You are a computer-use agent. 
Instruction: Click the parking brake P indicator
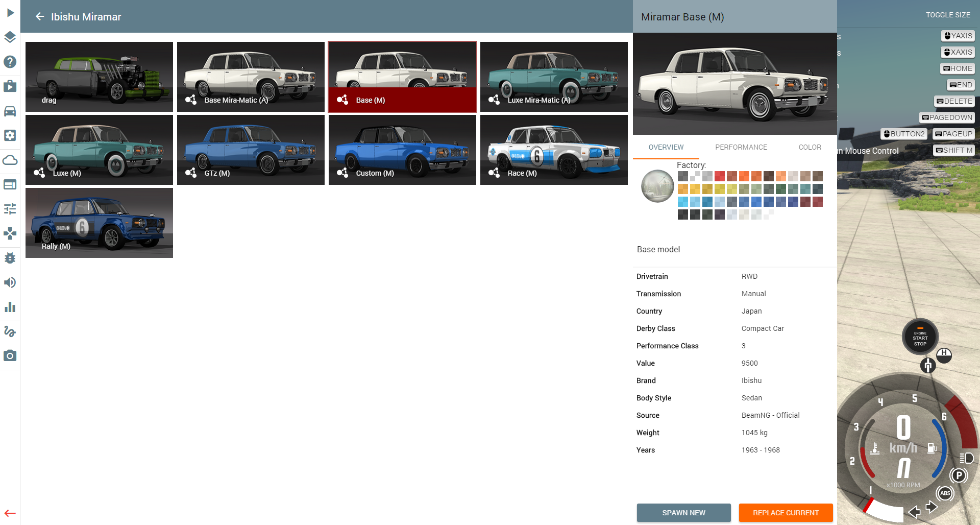pyautogui.click(x=959, y=476)
